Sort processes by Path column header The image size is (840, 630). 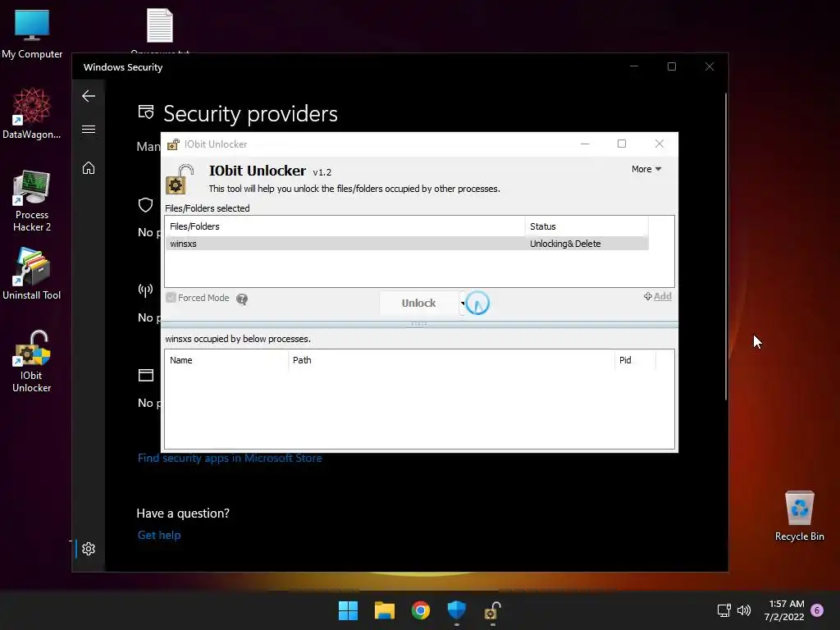pyautogui.click(x=451, y=361)
